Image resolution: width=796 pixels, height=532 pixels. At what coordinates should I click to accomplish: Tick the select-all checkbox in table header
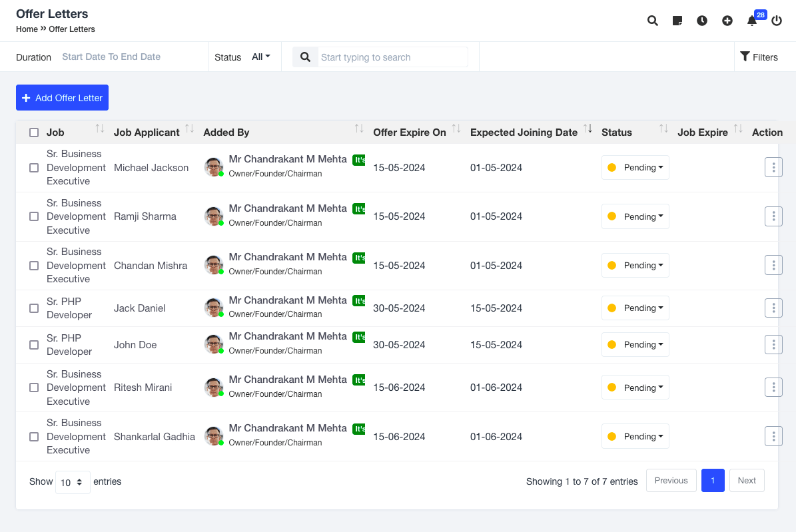coord(34,133)
